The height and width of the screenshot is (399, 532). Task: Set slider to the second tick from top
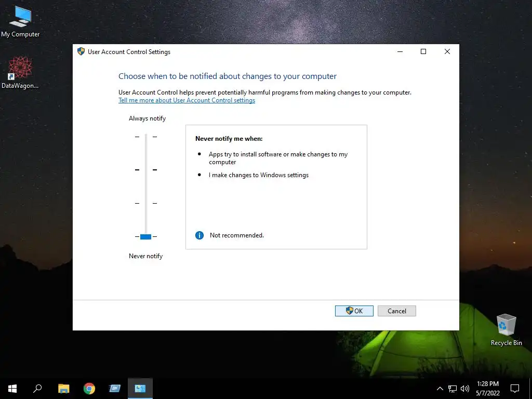click(x=146, y=170)
